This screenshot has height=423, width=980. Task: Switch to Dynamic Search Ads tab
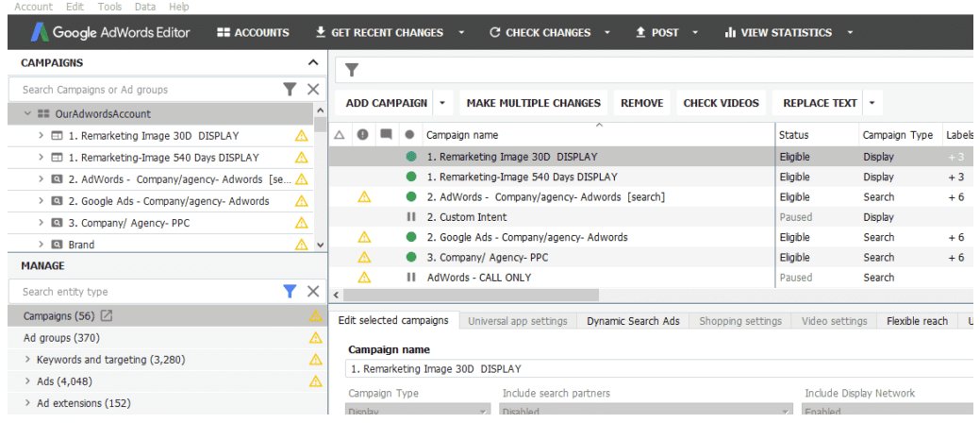pyautogui.click(x=633, y=321)
